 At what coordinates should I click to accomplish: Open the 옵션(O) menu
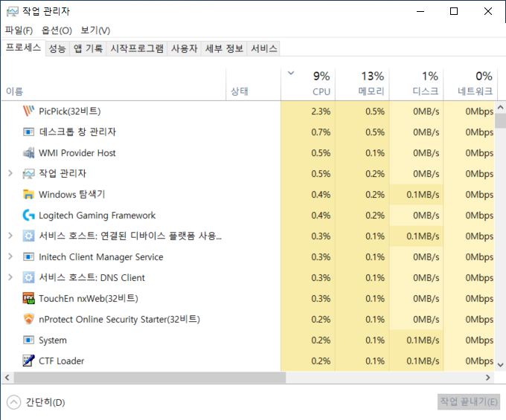coord(57,30)
